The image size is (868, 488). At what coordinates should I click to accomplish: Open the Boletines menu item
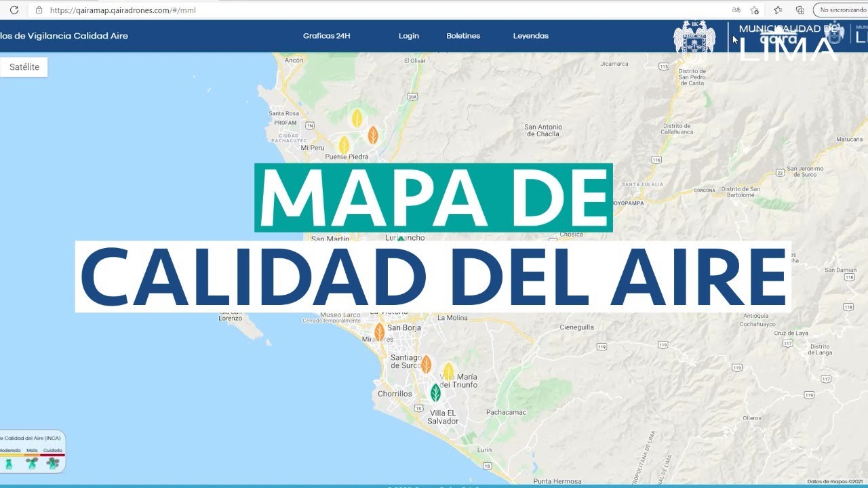(x=463, y=36)
